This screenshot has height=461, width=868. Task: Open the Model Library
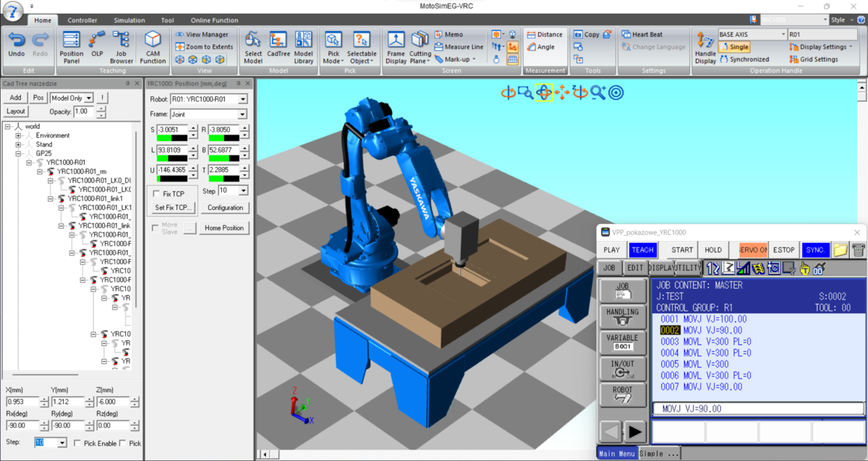click(304, 47)
